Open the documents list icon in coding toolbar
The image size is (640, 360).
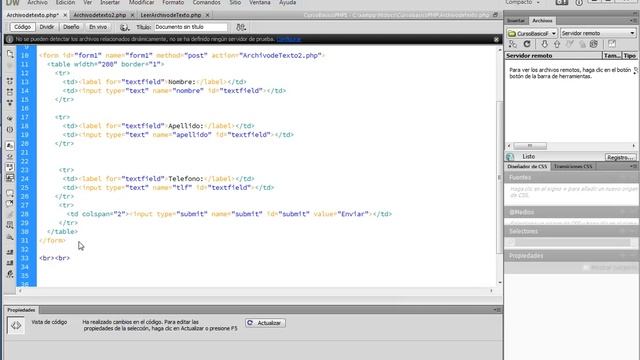click(x=10, y=53)
